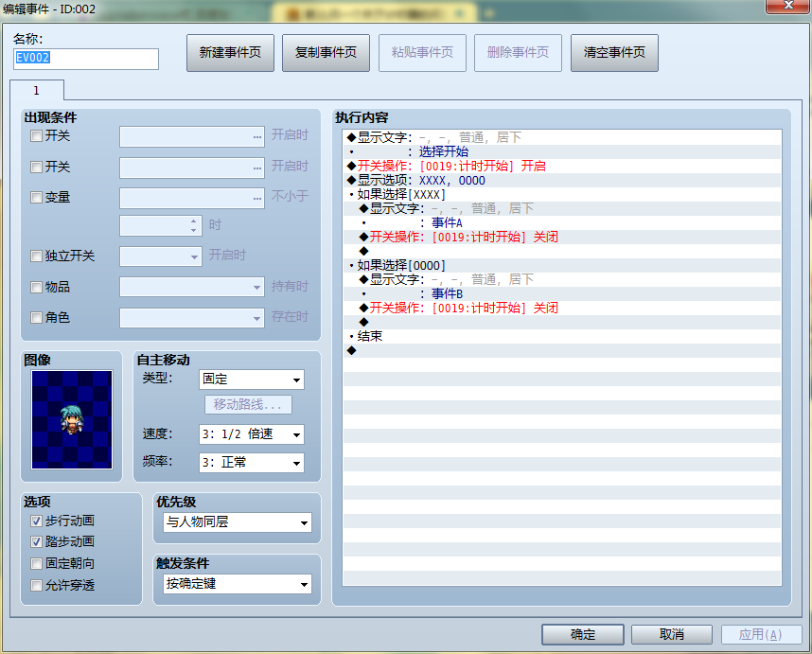The height and width of the screenshot is (654, 812).
Task: Select the 如果选择[XXXX] branch line
Action: pos(562,194)
